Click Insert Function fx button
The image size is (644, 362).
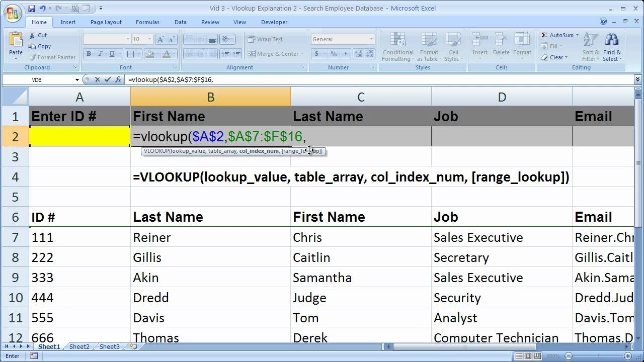pos(118,79)
